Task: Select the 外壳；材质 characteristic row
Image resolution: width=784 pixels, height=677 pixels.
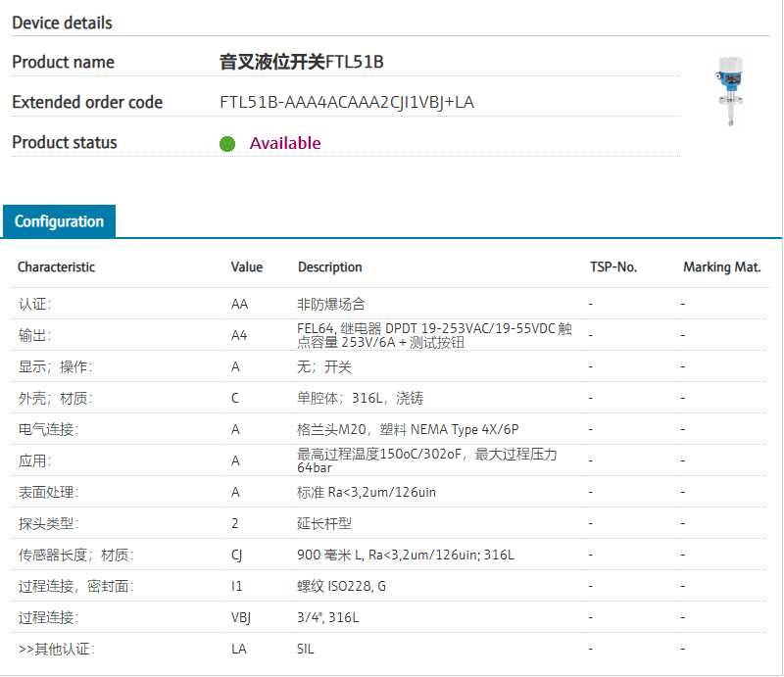Action: tap(48, 399)
